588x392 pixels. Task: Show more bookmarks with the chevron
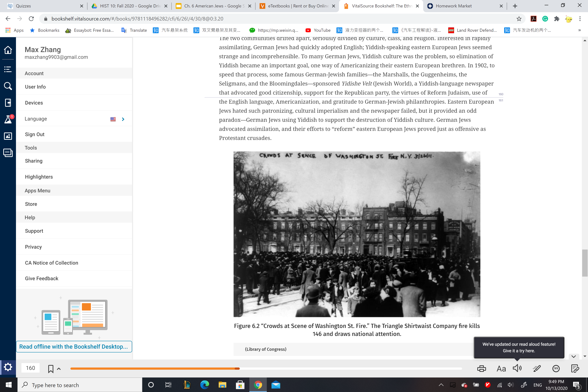coord(579,30)
